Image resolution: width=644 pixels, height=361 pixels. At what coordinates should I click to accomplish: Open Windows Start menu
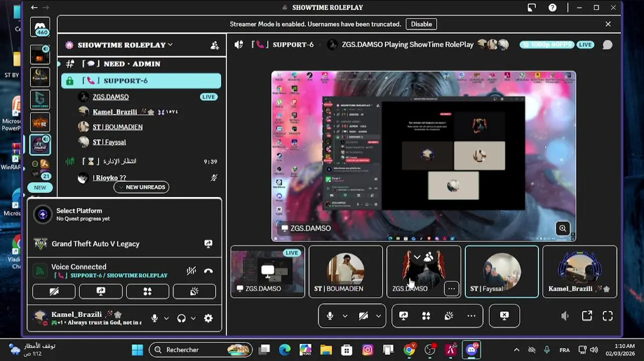(137, 349)
